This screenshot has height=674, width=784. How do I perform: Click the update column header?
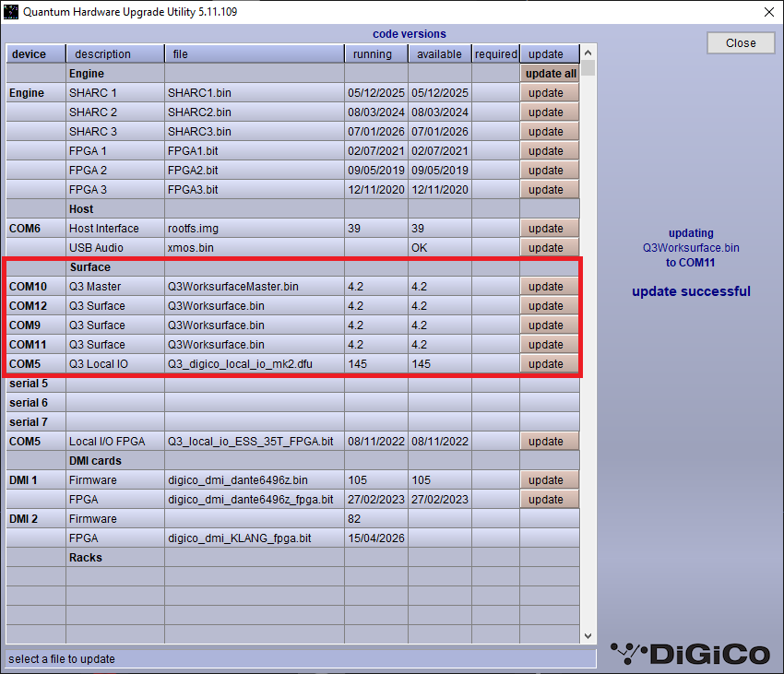550,54
